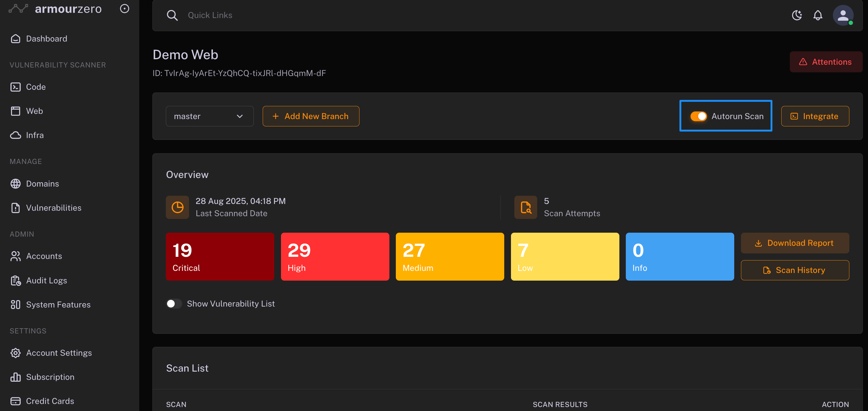Image resolution: width=868 pixels, height=411 pixels.
Task: Click the search magnifier icon
Action: tap(172, 15)
